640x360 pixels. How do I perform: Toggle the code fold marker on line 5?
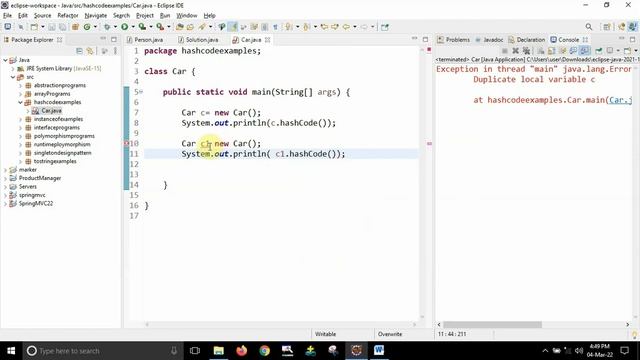click(x=141, y=92)
